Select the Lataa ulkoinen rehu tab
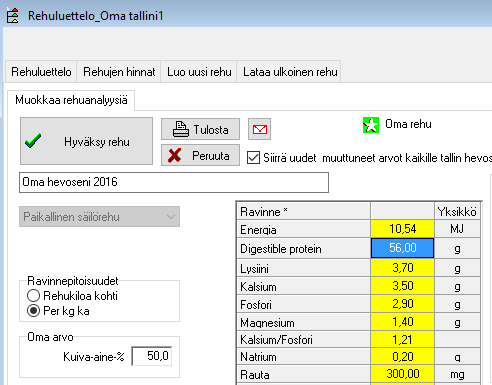Screen dimensions: 492x385 (x=290, y=72)
